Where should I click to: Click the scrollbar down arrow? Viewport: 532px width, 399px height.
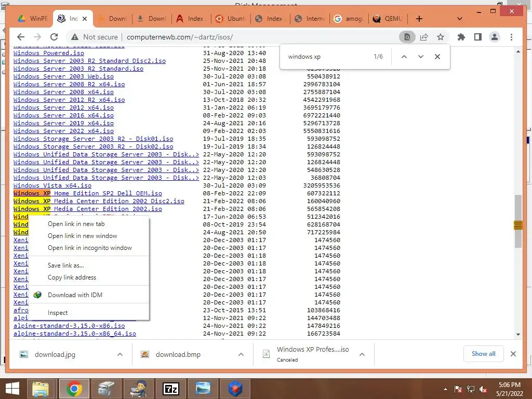pos(518,334)
